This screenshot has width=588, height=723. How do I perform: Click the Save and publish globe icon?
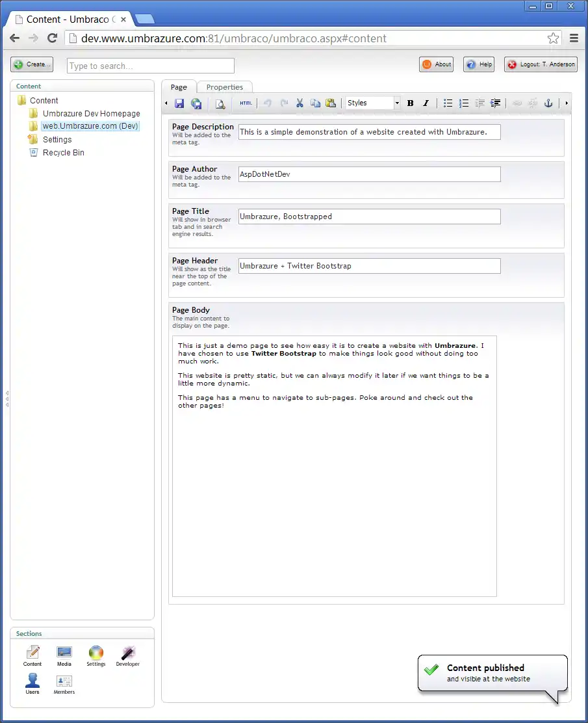point(196,103)
